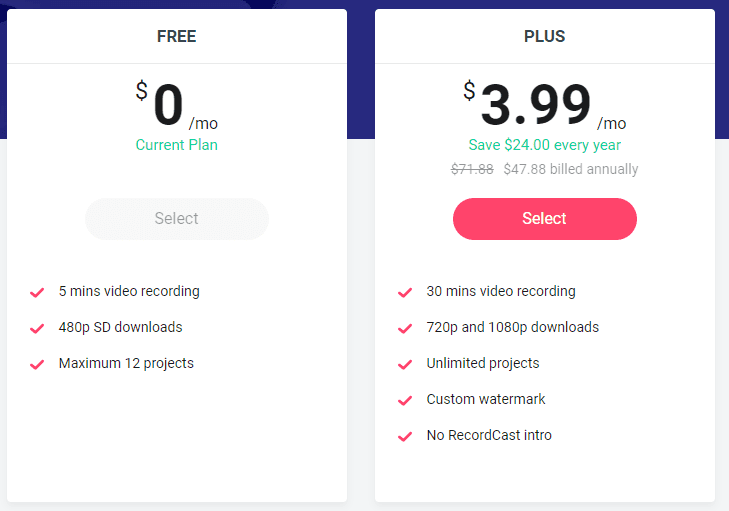Click the $47.88 billed annually text
The image size is (729, 511).
point(570,169)
